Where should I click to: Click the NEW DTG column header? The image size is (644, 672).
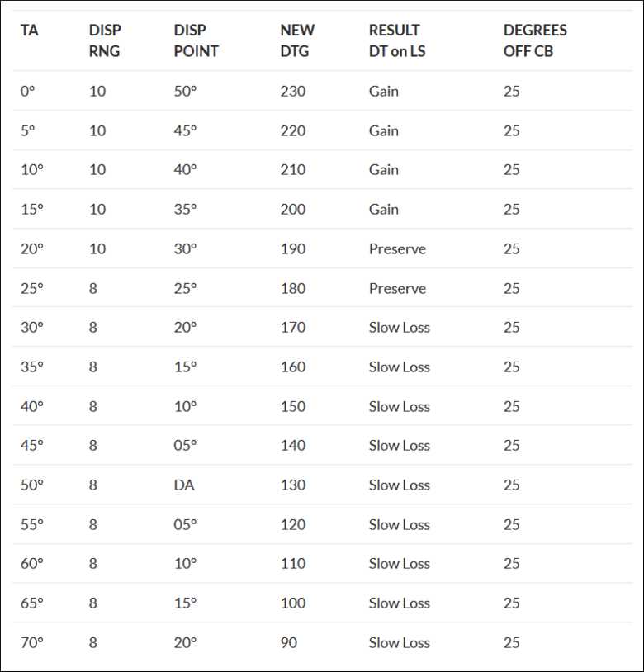(297, 40)
